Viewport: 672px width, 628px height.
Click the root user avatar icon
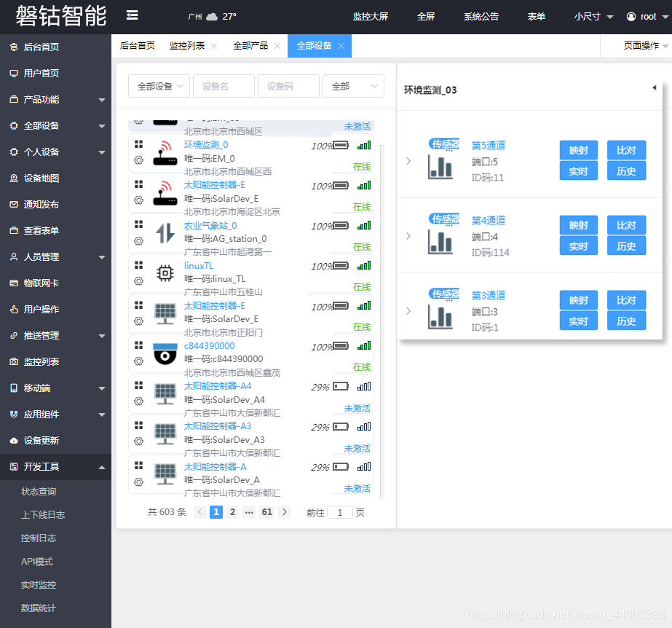631,17
